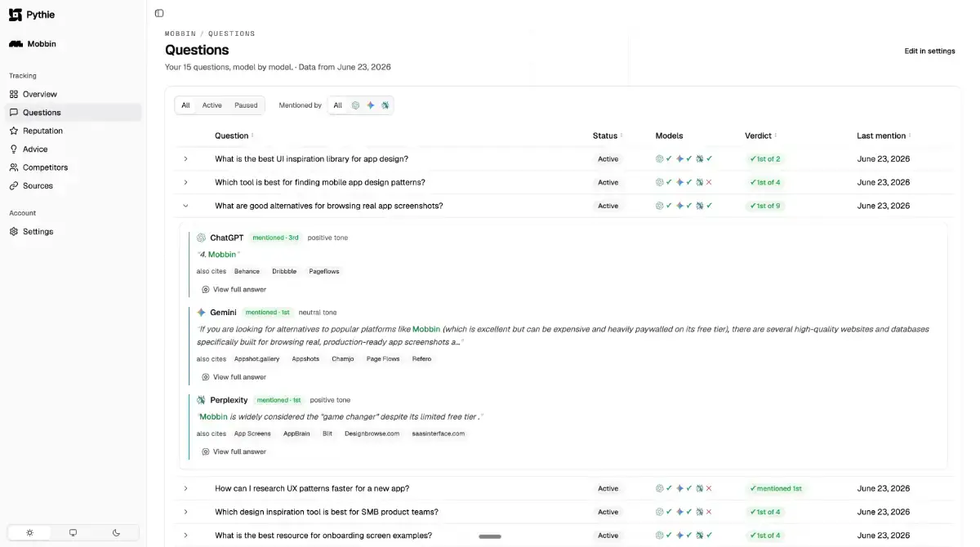Click the ChatGPT logo in expanded answer
Screen dimensions: 980x547
pyautogui.click(x=201, y=238)
